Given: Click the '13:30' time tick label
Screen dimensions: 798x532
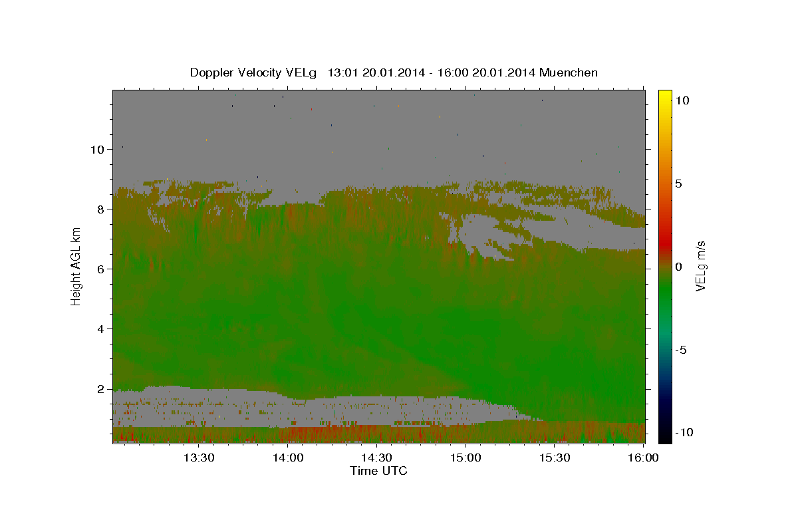Looking at the screenshot, I should coord(198,458).
